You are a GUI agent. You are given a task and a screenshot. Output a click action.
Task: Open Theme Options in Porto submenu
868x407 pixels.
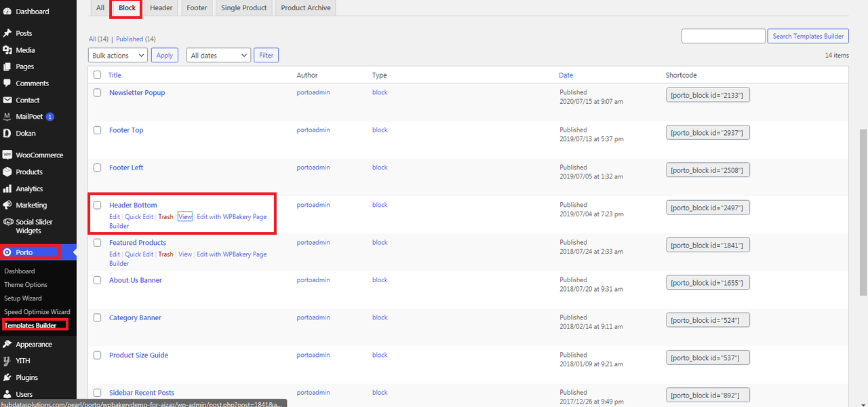(26, 285)
